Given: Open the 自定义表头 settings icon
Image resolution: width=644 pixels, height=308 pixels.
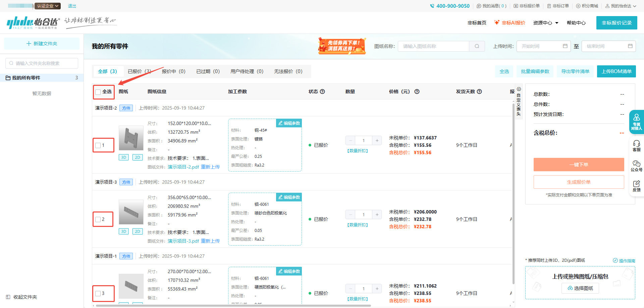Looking at the screenshot, I should 519,89.
